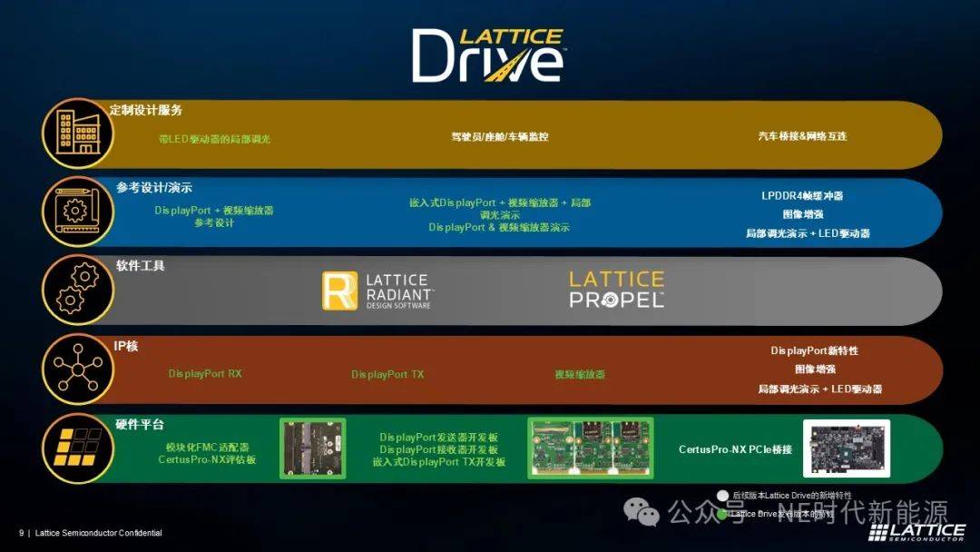This screenshot has height=552, width=980.
Task: Click the Lattice Propel logo
Action: pyautogui.click(x=616, y=290)
